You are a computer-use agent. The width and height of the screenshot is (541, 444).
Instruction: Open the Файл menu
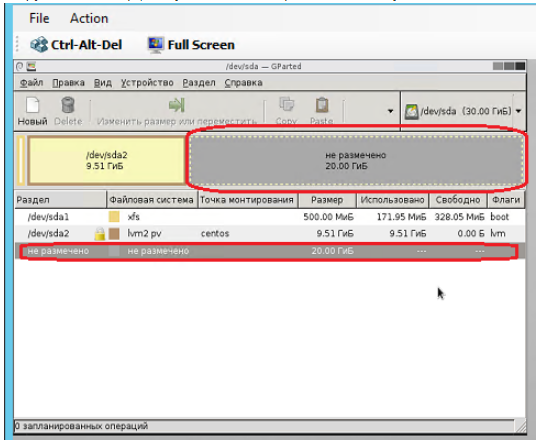[31, 83]
